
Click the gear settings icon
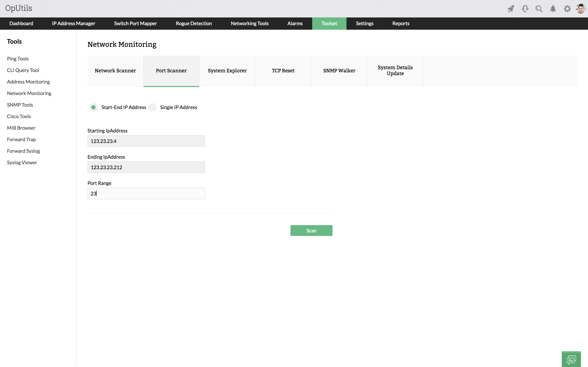[x=567, y=9]
